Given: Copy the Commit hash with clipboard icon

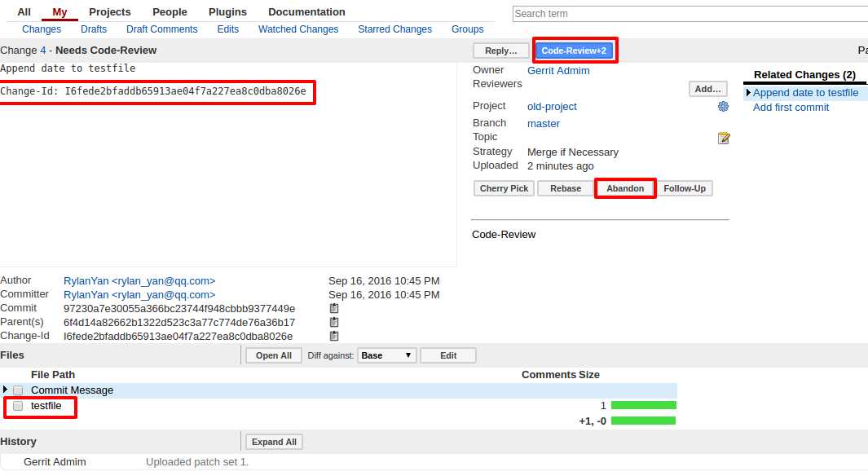Looking at the screenshot, I should 334,308.
